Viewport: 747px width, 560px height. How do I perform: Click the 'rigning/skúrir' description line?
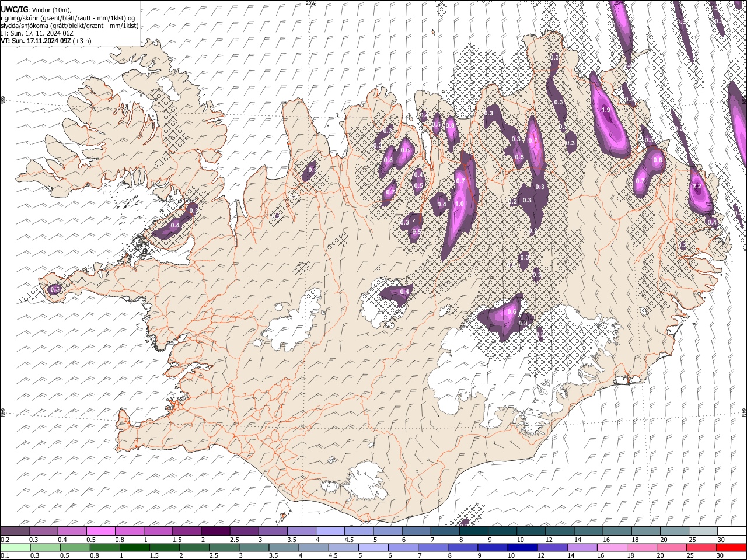coord(68,18)
